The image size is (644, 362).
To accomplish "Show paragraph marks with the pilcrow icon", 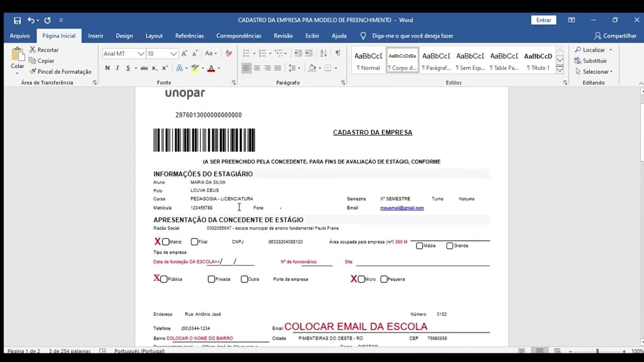I will click(x=338, y=53).
